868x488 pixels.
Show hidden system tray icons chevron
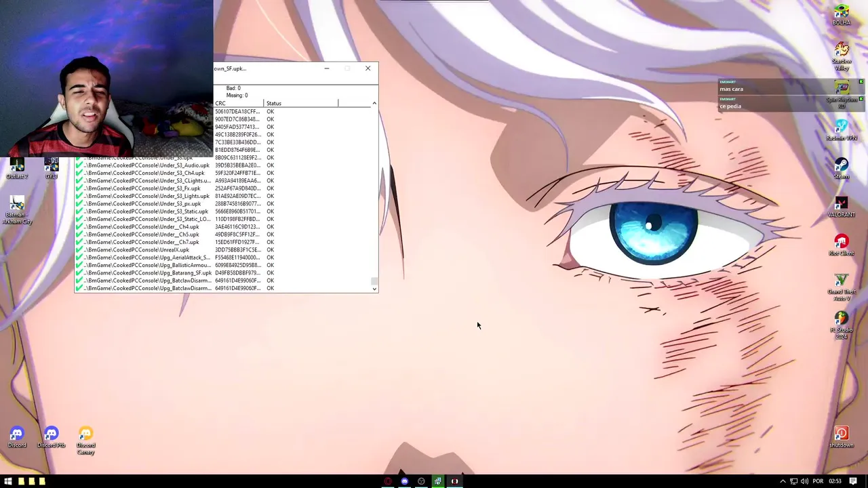coord(783,481)
